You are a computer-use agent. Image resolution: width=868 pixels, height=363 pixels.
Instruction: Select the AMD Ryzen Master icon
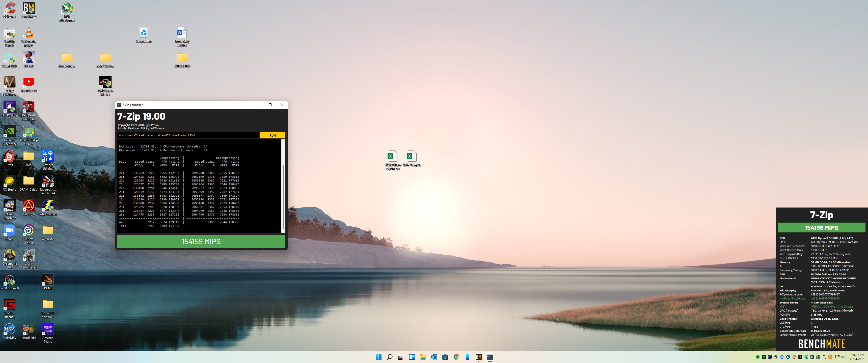pos(105,86)
